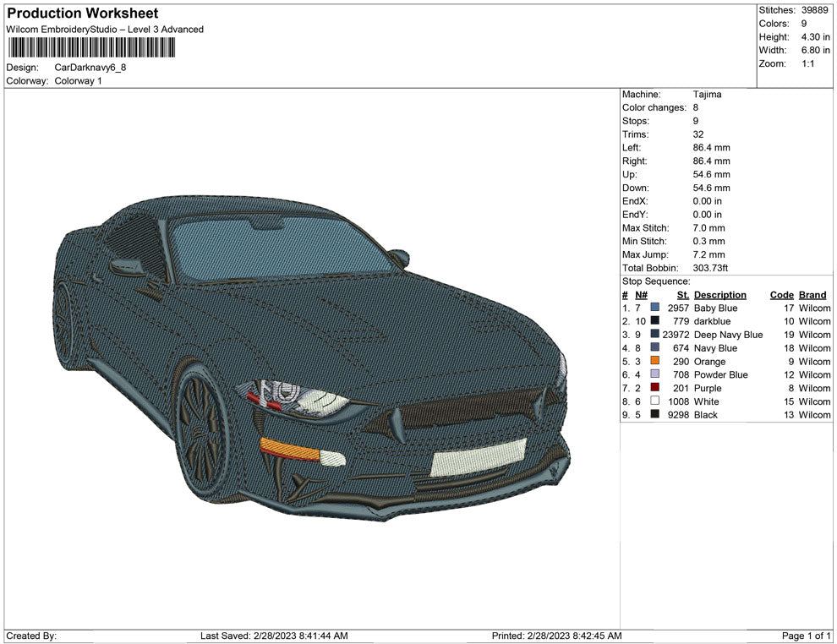Click the Black thread swatch in row 9
The image size is (837, 644).
click(x=654, y=415)
